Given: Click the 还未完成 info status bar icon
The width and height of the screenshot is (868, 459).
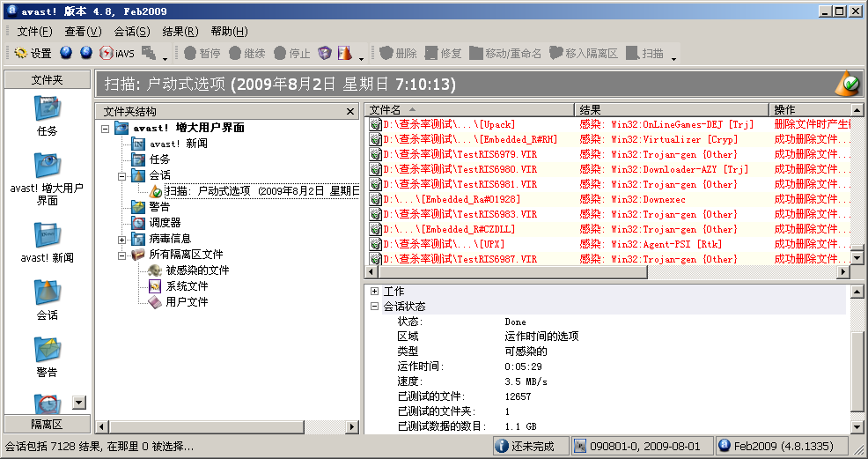Looking at the screenshot, I should pos(501,447).
